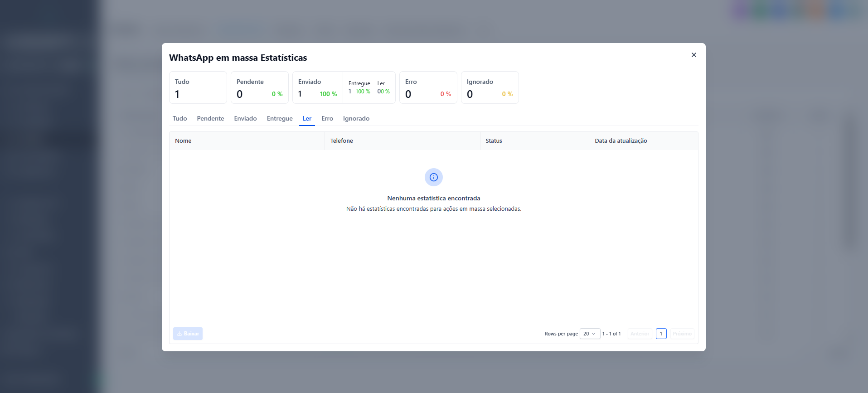Switch to the Pendente tab
868x393 pixels.
tap(210, 118)
